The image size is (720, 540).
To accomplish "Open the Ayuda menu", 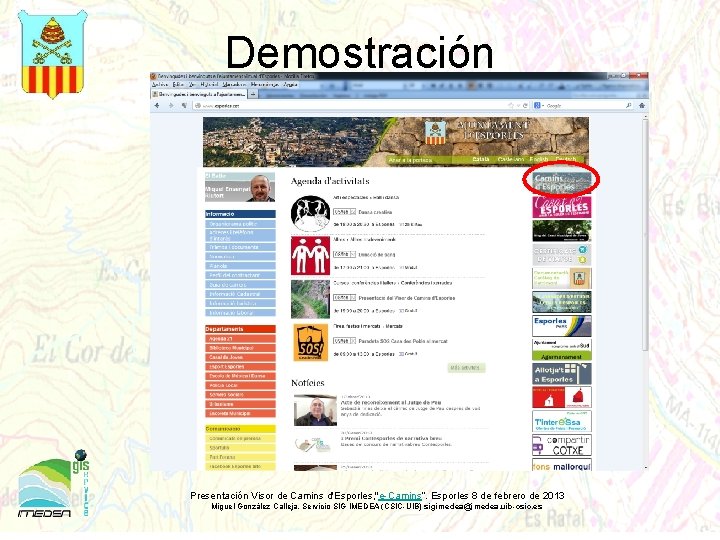I will click(x=290, y=84).
